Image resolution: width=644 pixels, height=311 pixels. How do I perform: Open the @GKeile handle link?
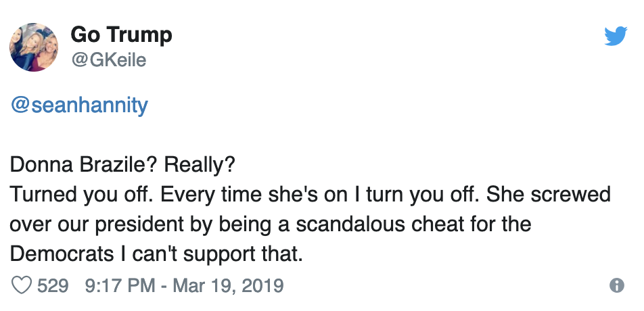[108, 60]
